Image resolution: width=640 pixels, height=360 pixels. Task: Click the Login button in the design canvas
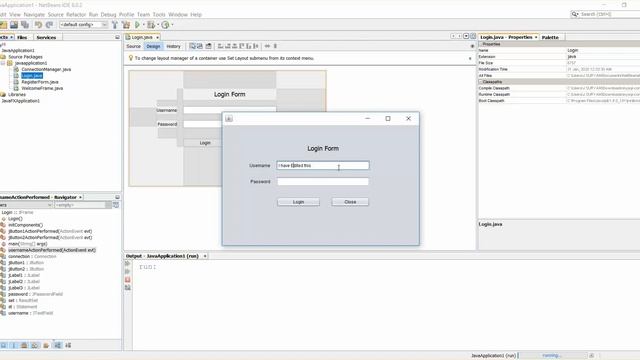point(205,143)
